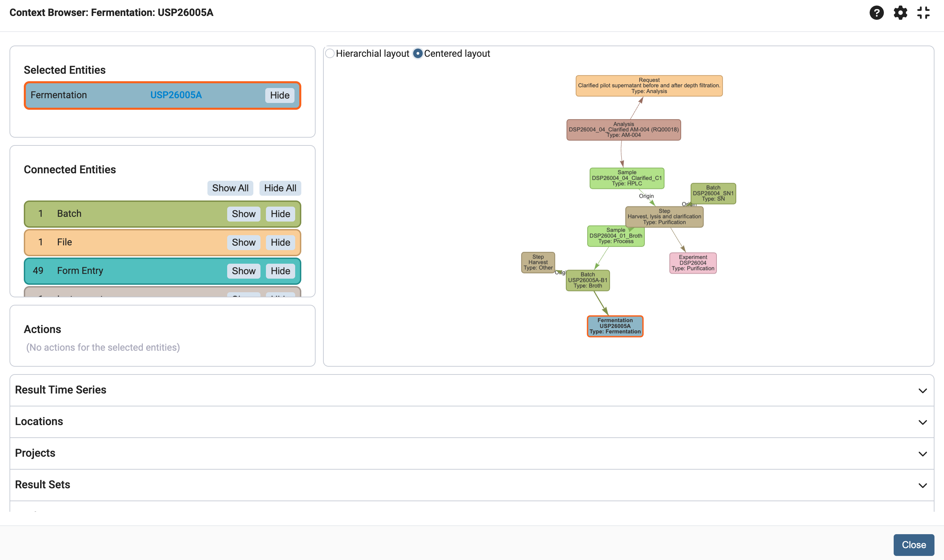
Task: Select Sample DSP26004_01_Broth node
Action: pos(616,236)
